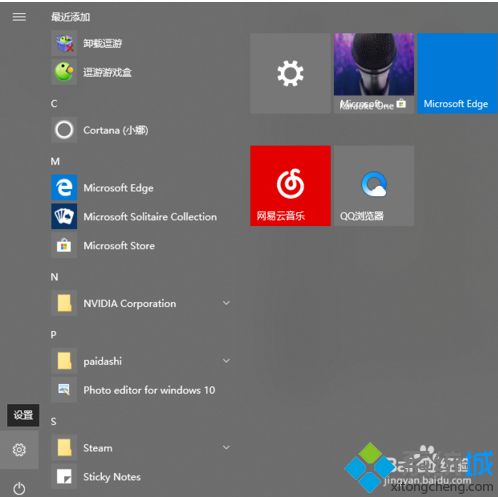Click the 卸载逗游 app icon

click(64, 43)
